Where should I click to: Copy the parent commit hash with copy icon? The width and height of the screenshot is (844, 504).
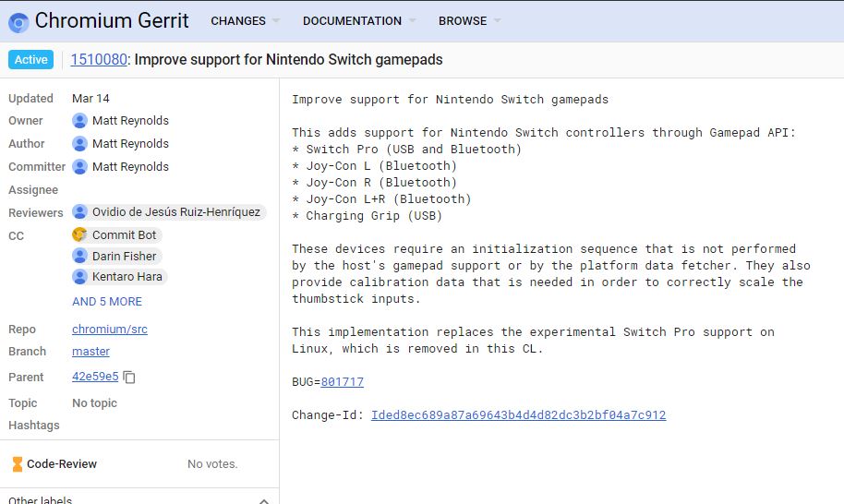(130, 377)
